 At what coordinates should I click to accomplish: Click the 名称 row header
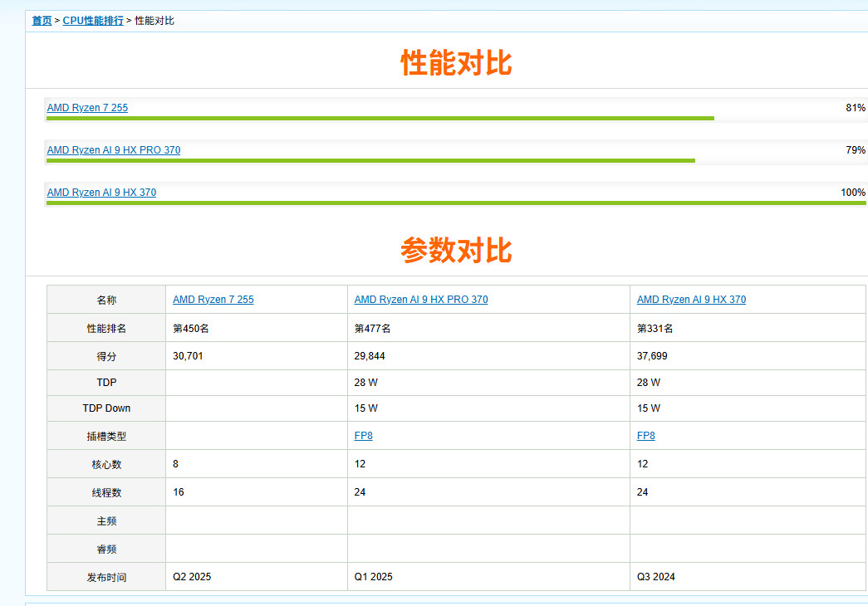pyautogui.click(x=106, y=300)
